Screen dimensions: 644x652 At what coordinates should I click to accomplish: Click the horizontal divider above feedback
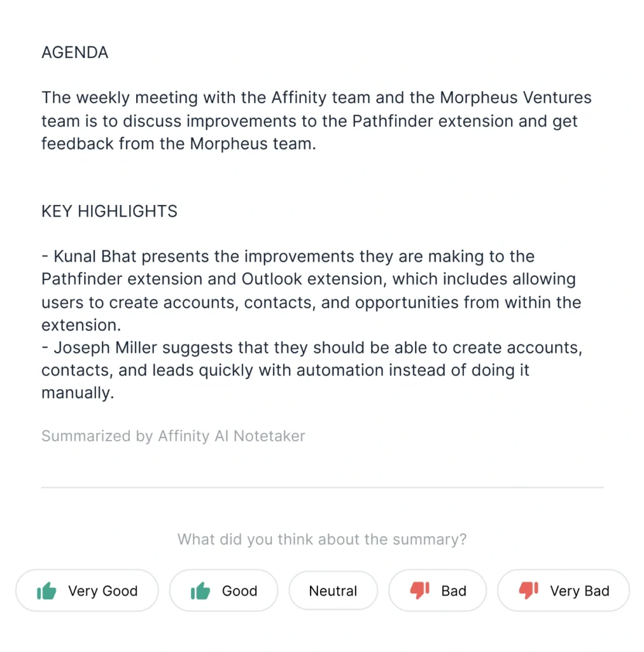[x=322, y=488]
